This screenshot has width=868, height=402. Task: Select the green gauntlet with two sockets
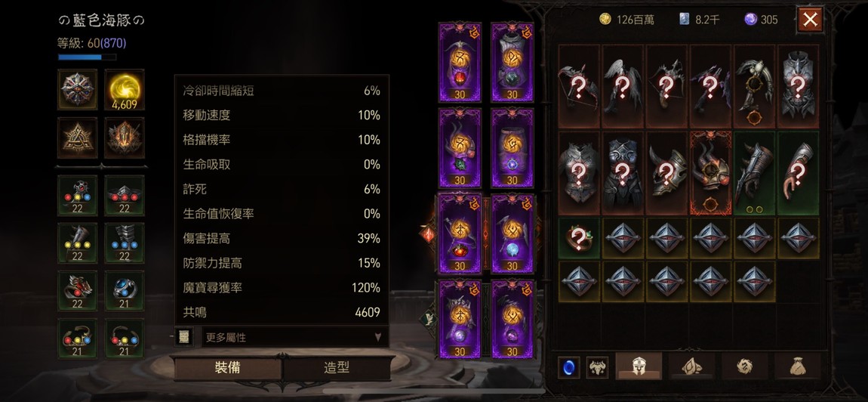[x=755, y=173]
